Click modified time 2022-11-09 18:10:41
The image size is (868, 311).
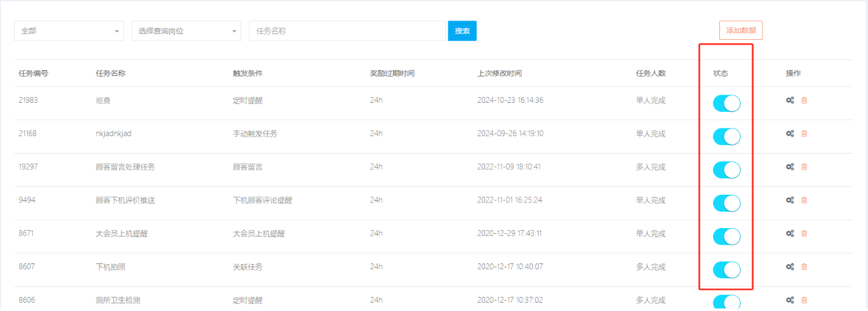click(x=509, y=167)
